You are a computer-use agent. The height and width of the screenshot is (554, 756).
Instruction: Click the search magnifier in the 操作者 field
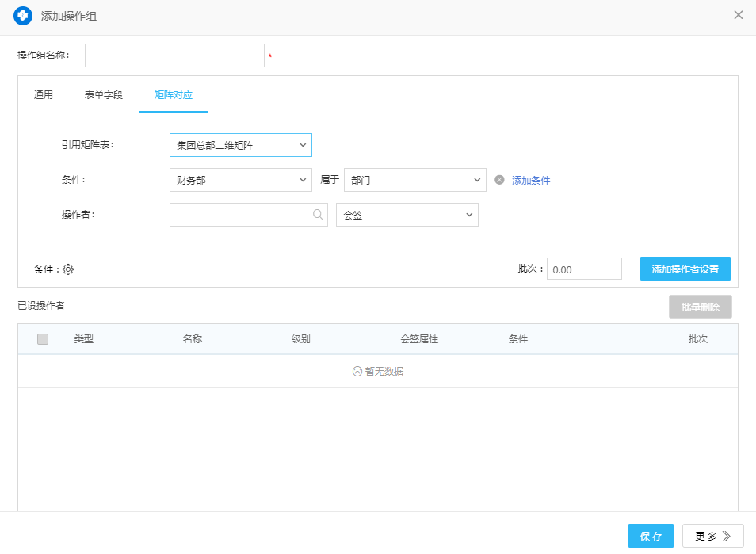coord(318,215)
